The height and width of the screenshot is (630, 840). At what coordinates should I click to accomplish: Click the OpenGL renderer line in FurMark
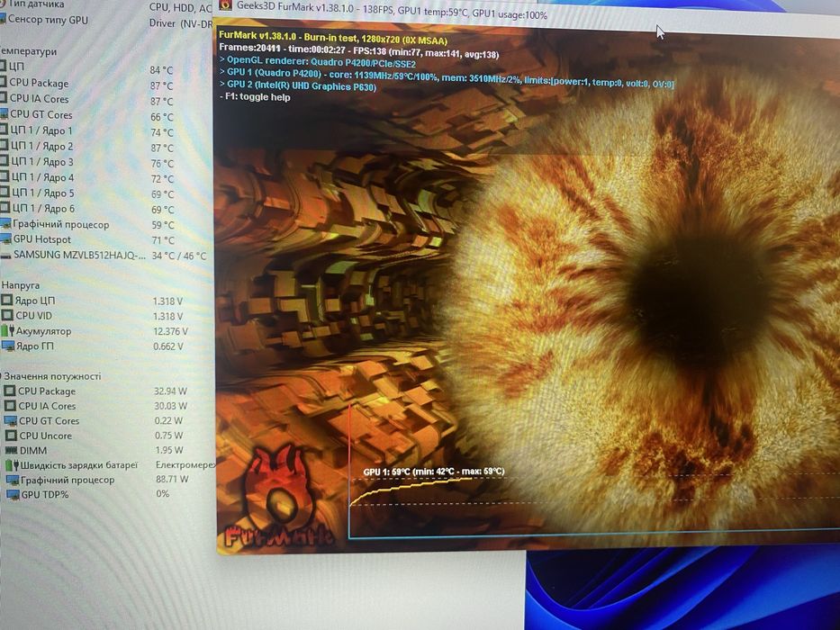[318, 61]
